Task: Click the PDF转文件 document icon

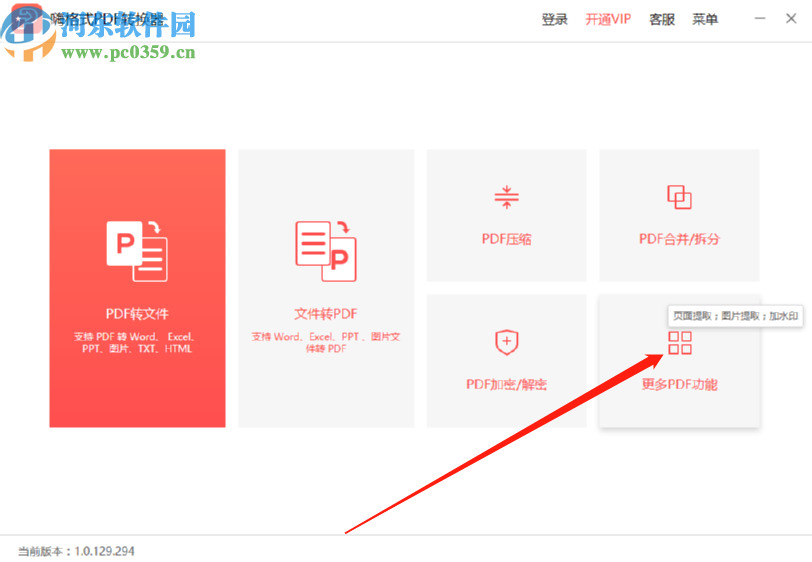Action: click(x=137, y=251)
